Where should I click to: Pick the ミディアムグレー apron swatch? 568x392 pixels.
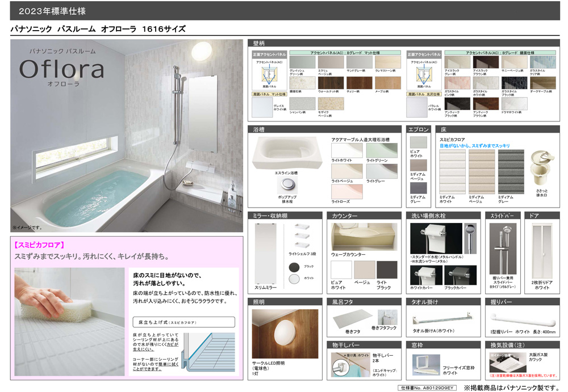[x=419, y=188]
